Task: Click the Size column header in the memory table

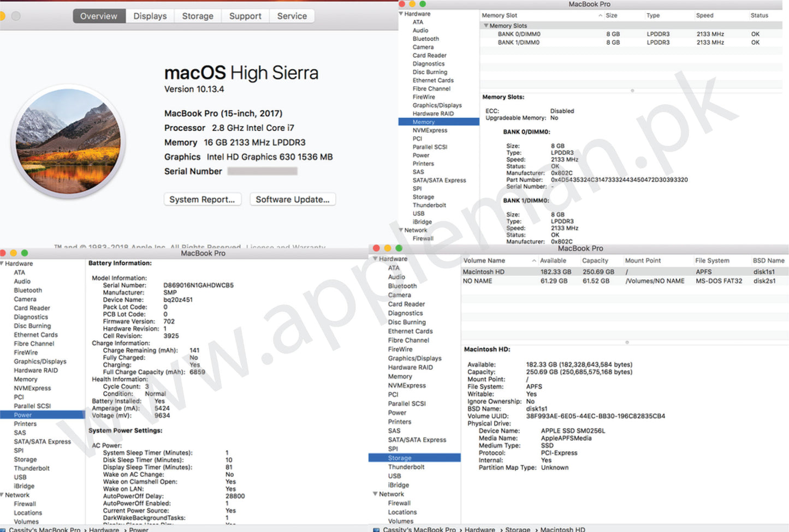Action: click(612, 15)
